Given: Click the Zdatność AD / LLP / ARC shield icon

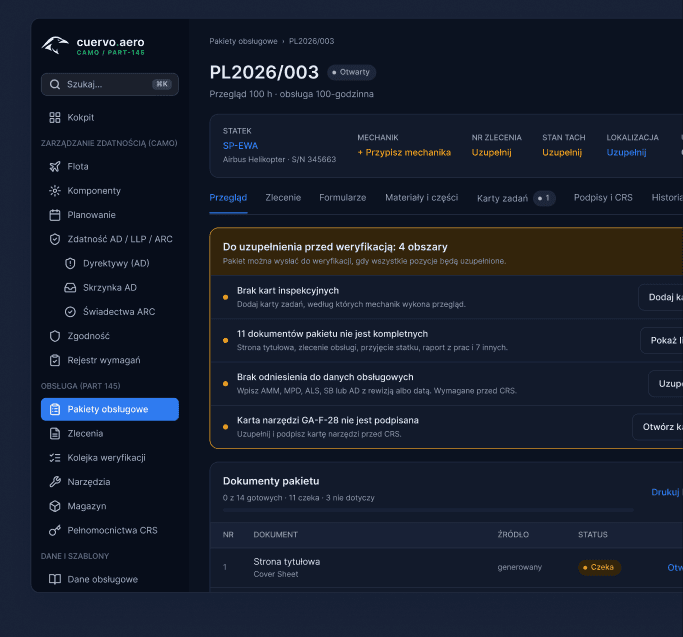Looking at the screenshot, I should 55,239.
